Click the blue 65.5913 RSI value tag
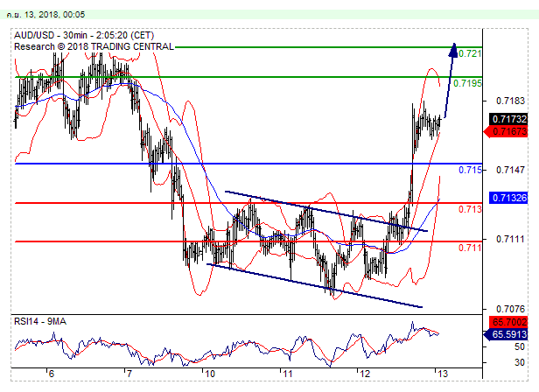Viewport: 539px width, 392px height. click(x=506, y=334)
